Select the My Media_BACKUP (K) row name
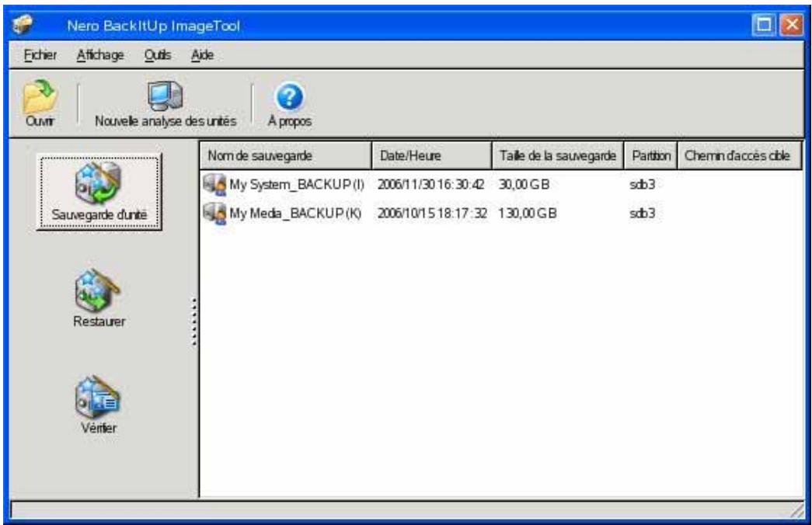 pos(295,214)
